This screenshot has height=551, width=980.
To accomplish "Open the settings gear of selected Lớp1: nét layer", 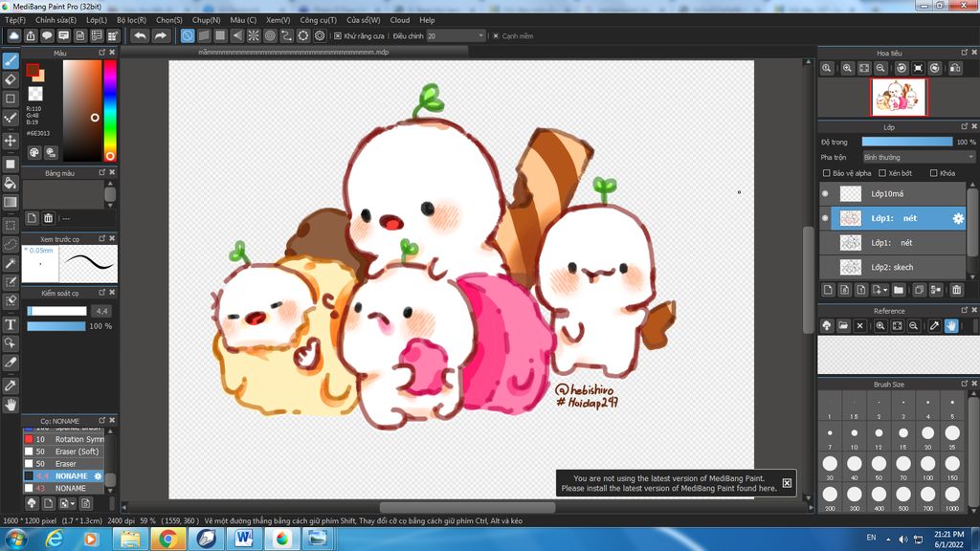I will (957, 218).
